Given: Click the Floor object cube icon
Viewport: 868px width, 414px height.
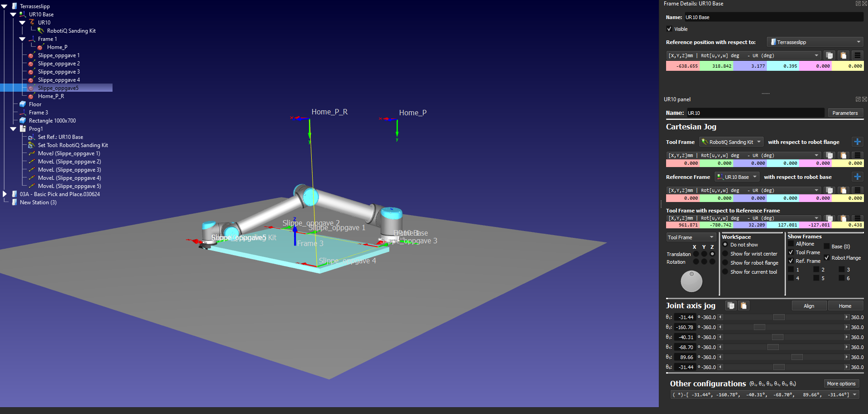Looking at the screenshot, I should click(x=23, y=104).
